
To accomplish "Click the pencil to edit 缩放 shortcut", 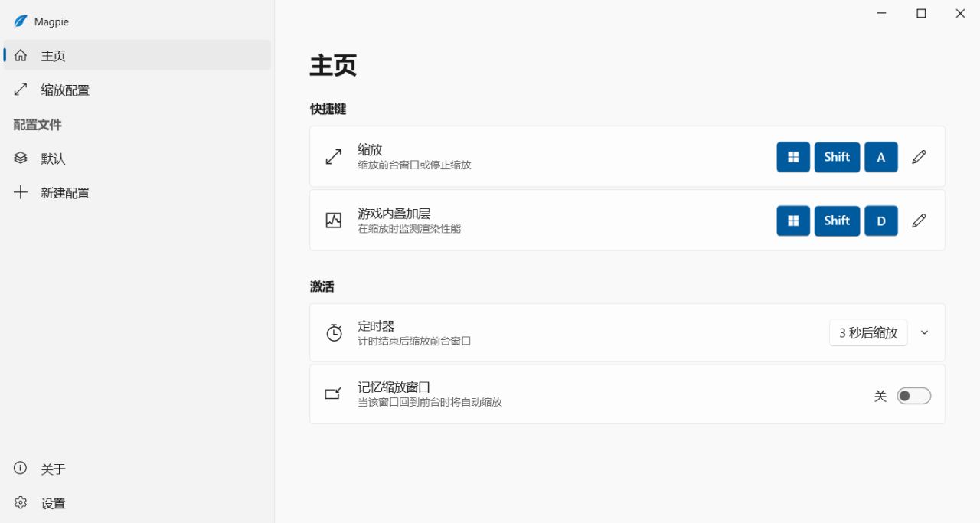I will (919, 156).
